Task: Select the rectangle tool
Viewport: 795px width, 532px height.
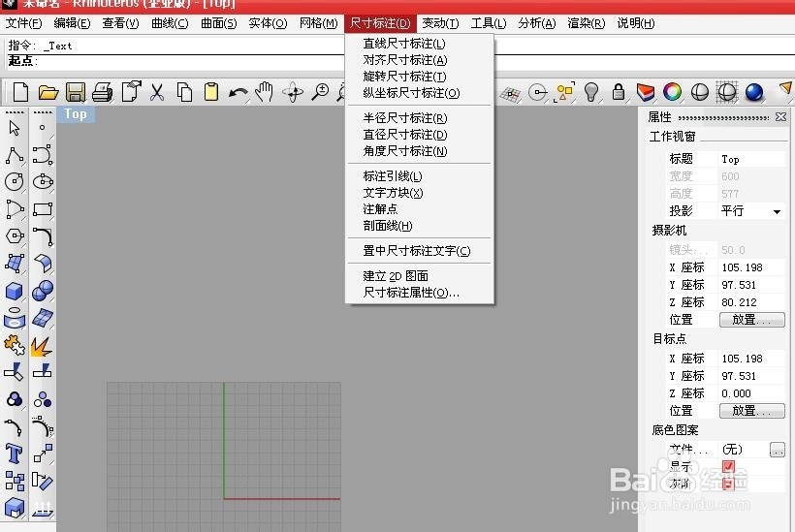Action: 43,208
